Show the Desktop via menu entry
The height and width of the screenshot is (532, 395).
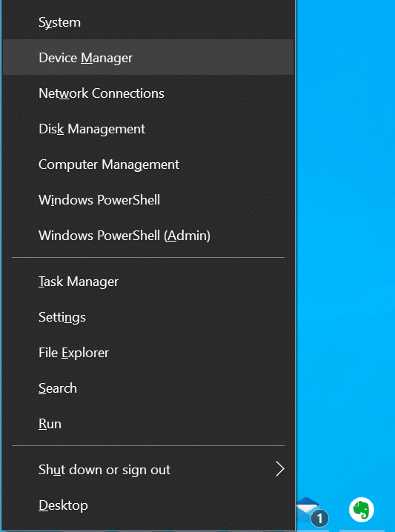point(148,505)
